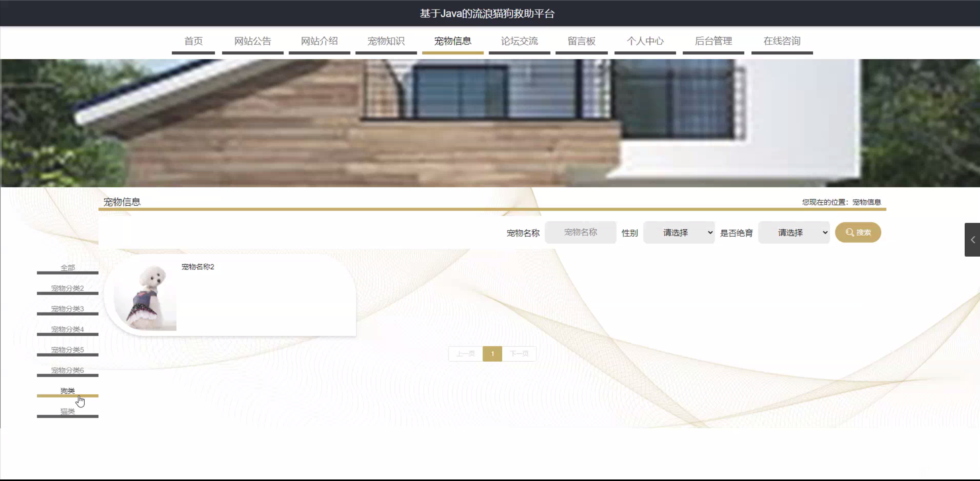This screenshot has width=980, height=481.
Task: Open 论坛交流 in the navigation bar
Action: (519, 41)
